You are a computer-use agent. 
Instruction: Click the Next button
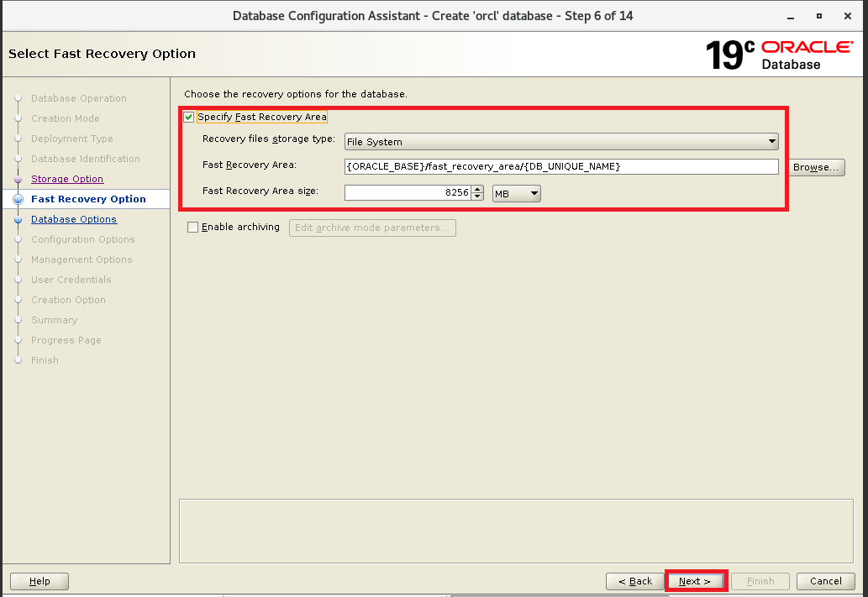695,581
